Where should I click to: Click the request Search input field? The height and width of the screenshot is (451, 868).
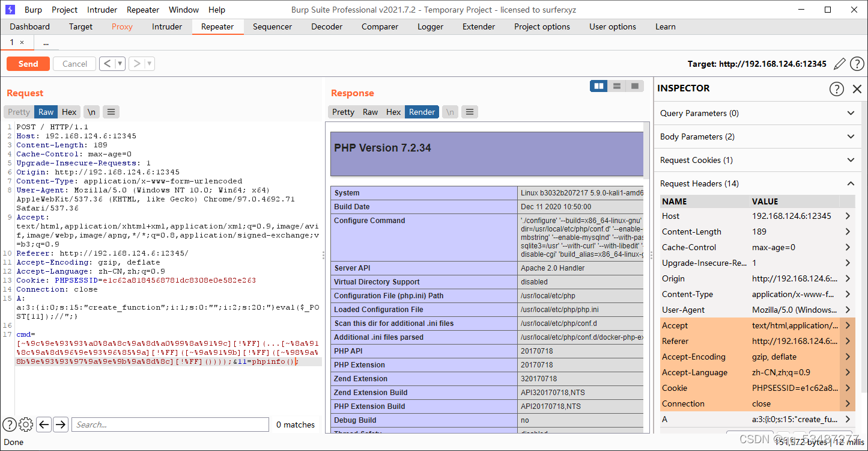171,425
